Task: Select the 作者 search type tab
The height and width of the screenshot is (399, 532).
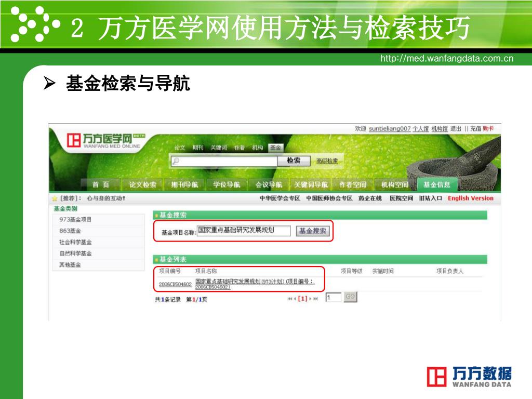Action: click(x=239, y=148)
